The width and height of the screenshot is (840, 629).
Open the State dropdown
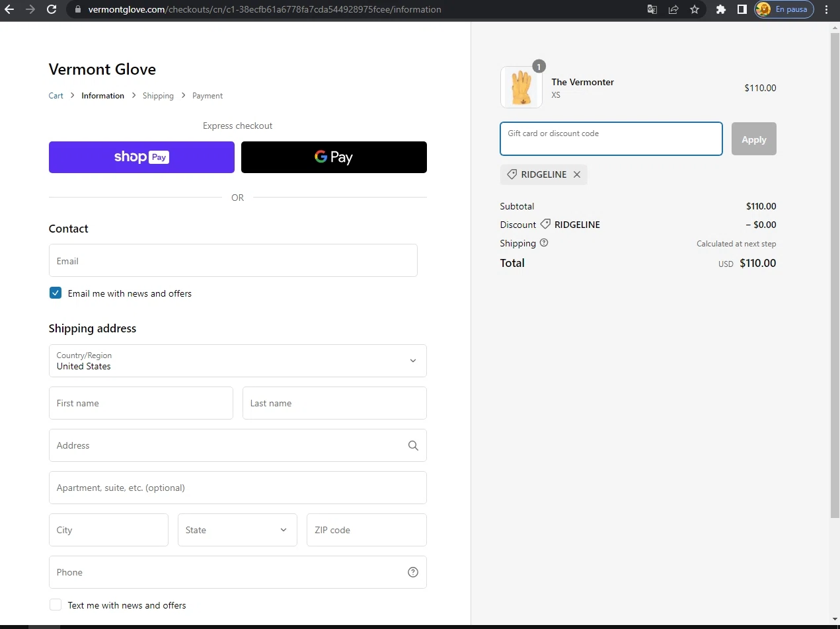pos(237,530)
